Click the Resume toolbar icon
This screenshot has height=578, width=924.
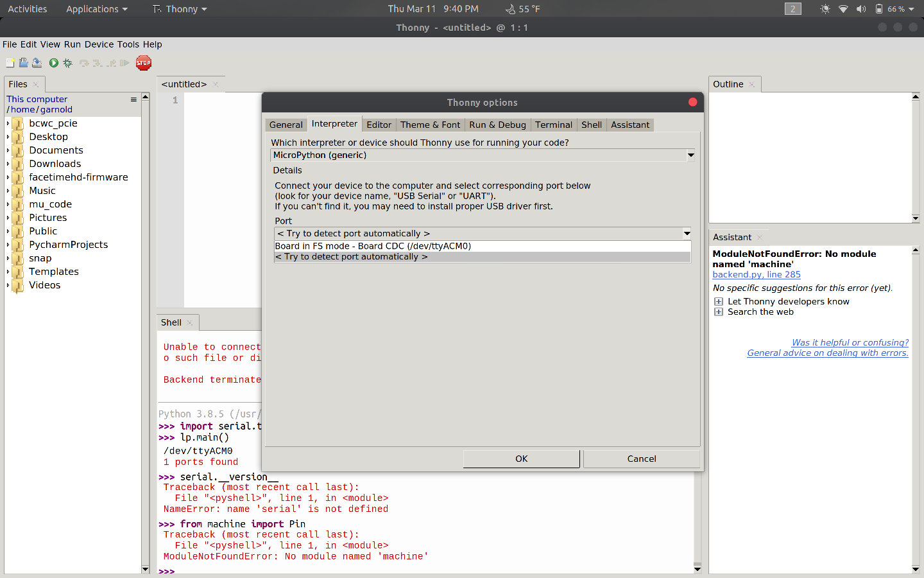124,63
